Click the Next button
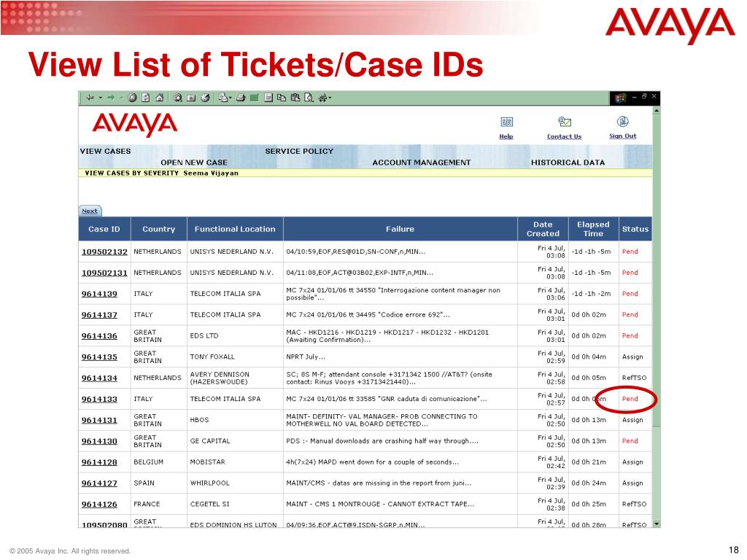Image resolution: width=747 pixels, height=560 pixels. pos(90,211)
